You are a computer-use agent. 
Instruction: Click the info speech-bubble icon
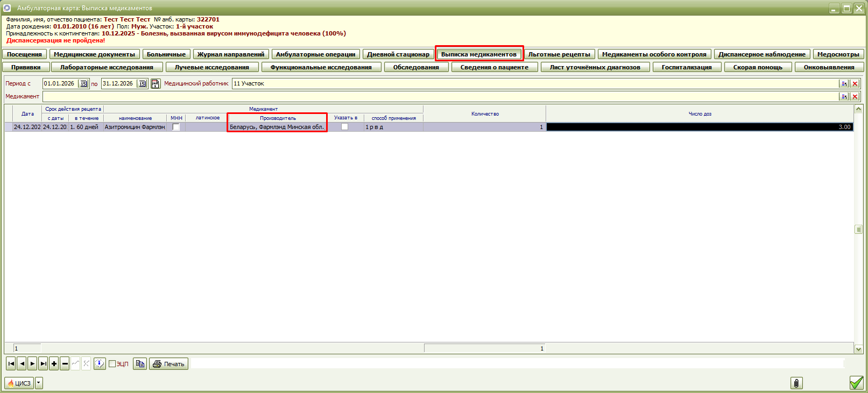(100, 364)
